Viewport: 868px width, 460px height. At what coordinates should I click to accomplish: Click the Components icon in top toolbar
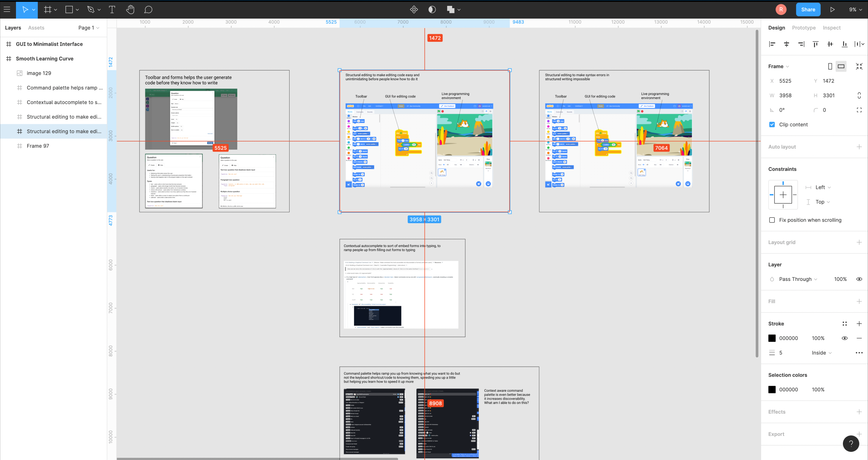(414, 9)
